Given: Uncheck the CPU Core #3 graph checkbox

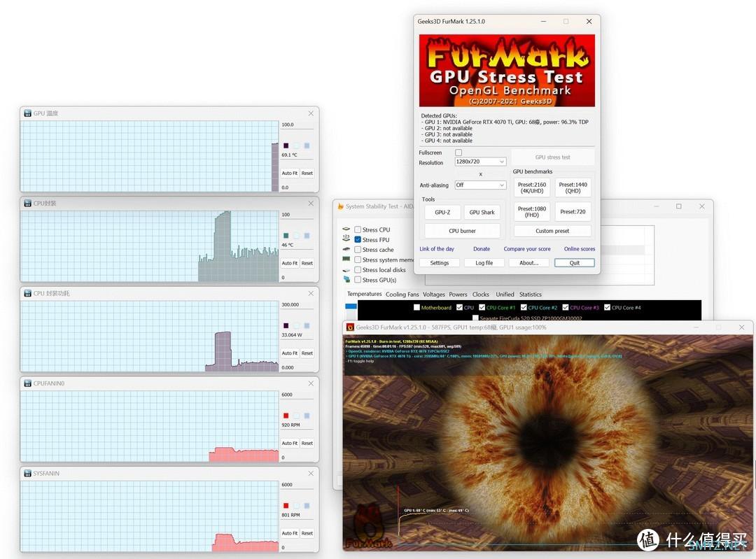Looking at the screenshot, I should [566, 307].
